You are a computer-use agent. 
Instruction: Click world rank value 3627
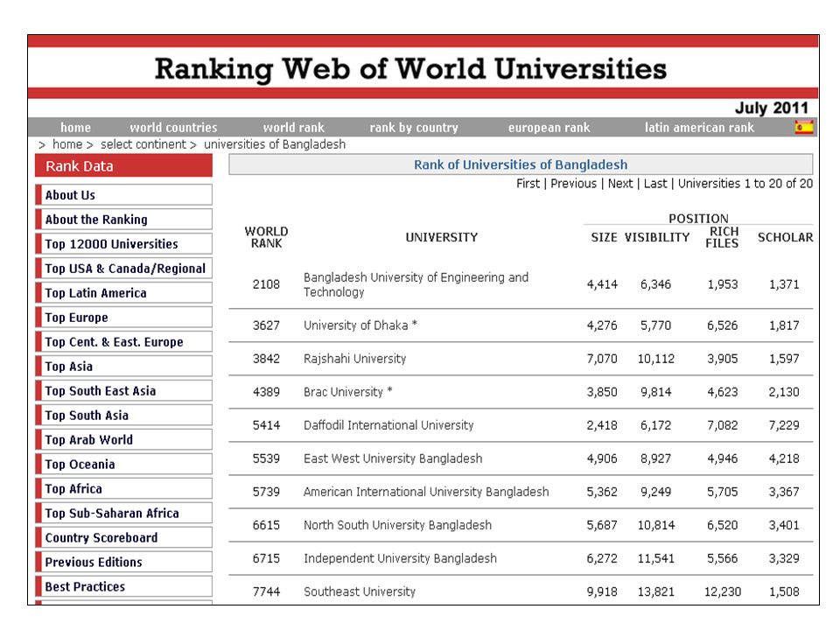pyautogui.click(x=266, y=325)
